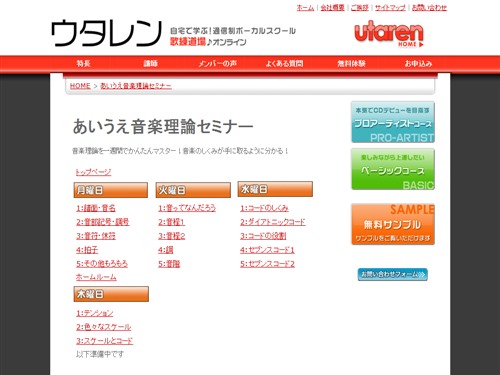The image size is (500, 375).
Task: Open the ベーシックコース green banner
Action: coord(393,169)
